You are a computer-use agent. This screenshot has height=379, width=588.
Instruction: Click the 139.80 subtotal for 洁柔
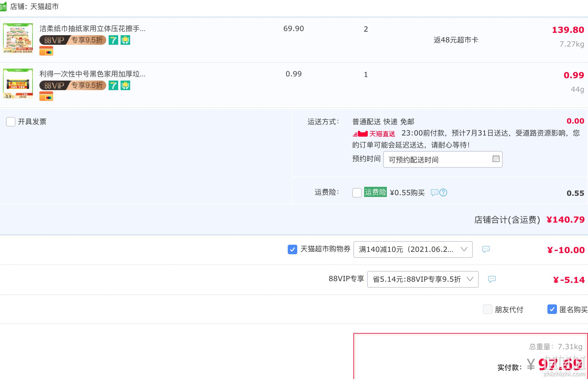tap(568, 30)
